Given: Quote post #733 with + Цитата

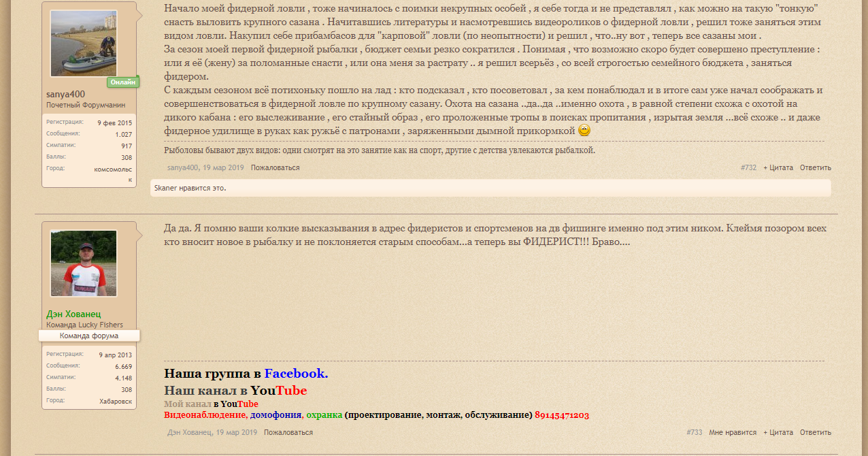Looking at the screenshot, I should [x=778, y=432].
